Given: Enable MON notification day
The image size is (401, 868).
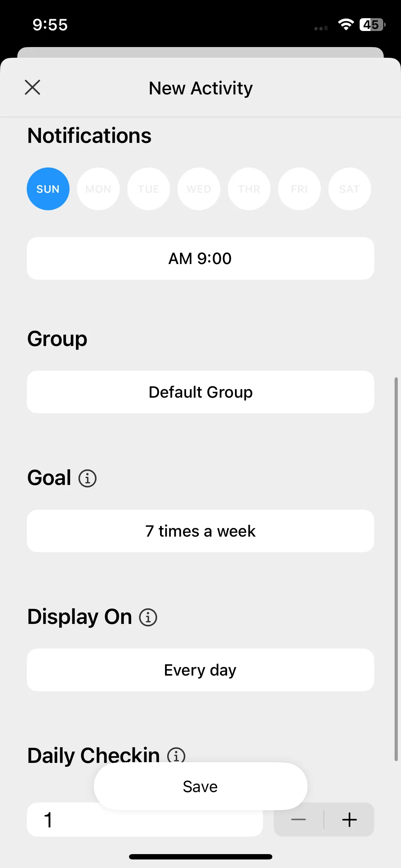Looking at the screenshot, I should [x=98, y=189].
